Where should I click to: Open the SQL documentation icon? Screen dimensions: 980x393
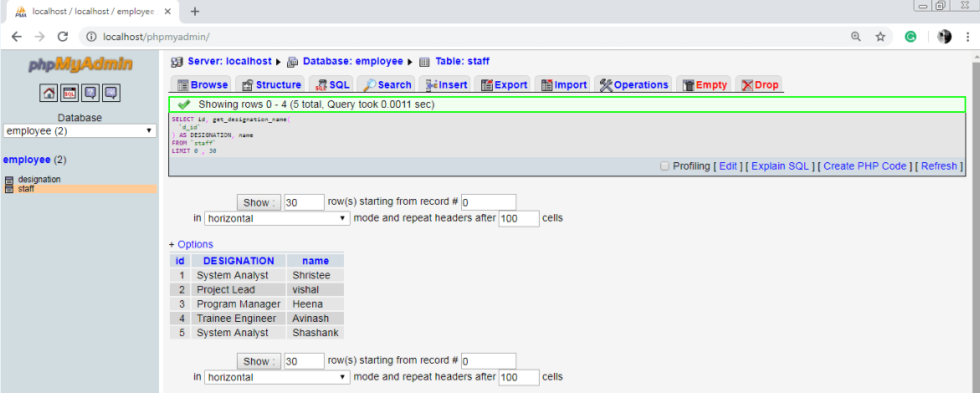111,93
